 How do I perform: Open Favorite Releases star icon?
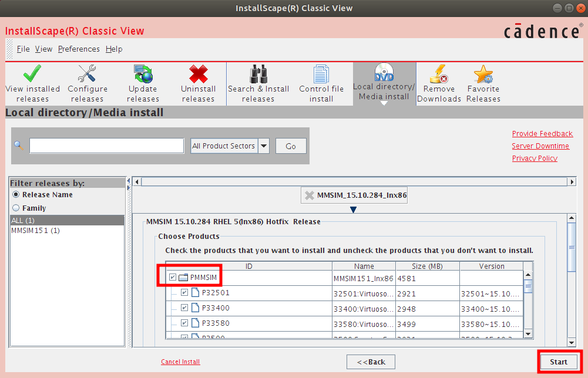pos(483,74)
